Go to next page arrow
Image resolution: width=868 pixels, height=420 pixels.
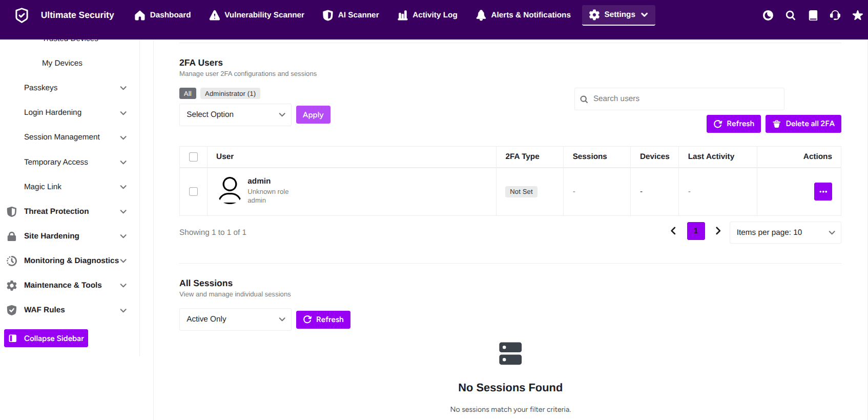coord(718,231)
